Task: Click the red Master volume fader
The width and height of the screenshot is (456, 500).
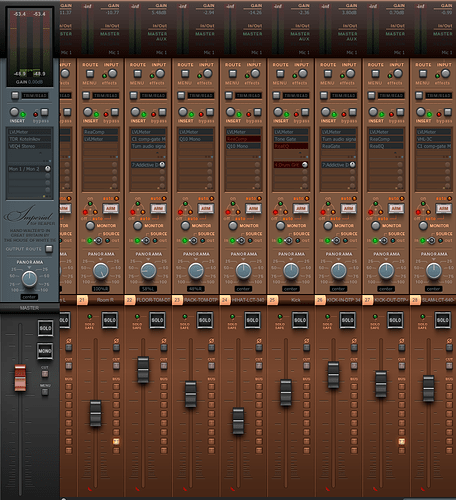Action: coord(20,378)
